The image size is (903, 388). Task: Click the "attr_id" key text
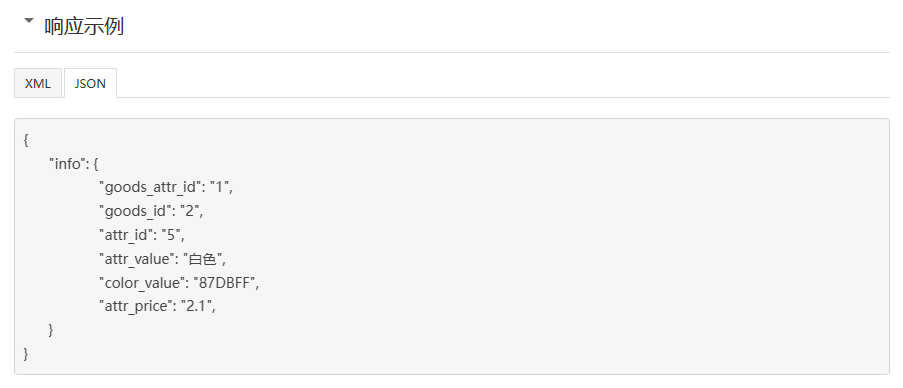tap(127, 235)
